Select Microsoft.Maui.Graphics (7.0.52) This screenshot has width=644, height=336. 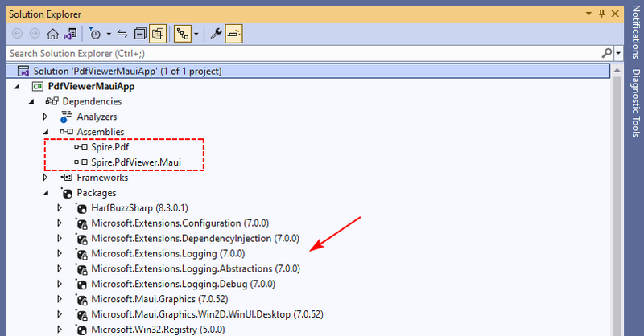159,299
